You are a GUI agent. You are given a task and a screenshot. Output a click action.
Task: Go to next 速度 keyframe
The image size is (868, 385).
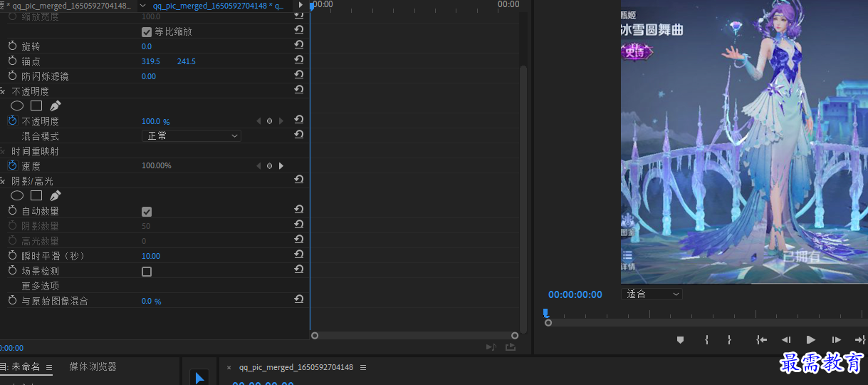pyautogui.click(x=281, y=165)
